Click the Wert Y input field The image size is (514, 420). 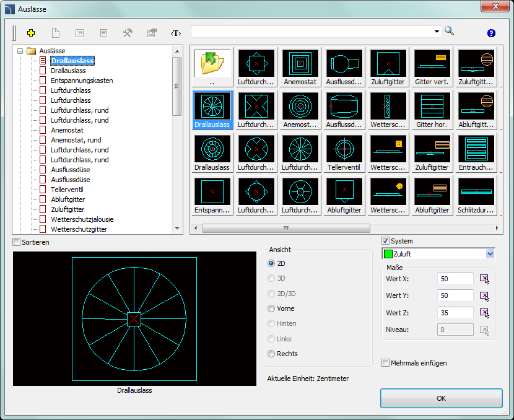[455, 296]
